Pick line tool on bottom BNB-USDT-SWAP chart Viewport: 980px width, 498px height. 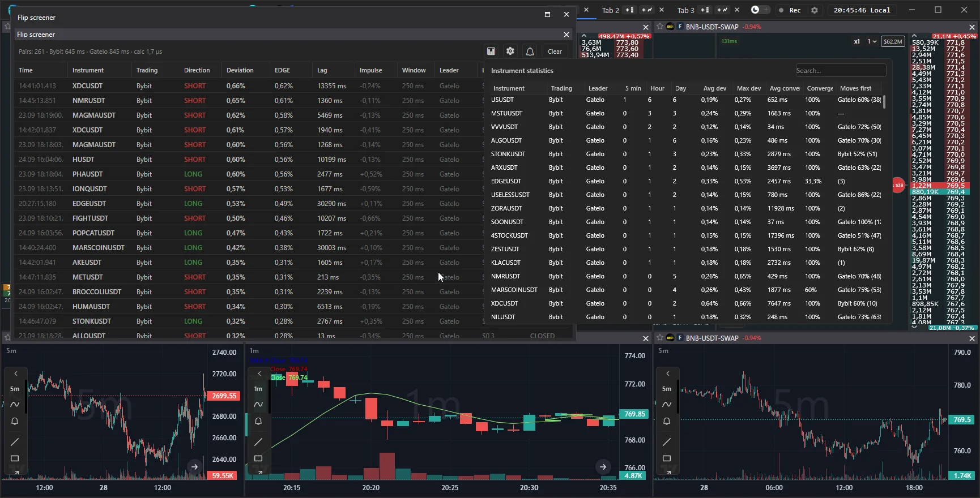667,442
